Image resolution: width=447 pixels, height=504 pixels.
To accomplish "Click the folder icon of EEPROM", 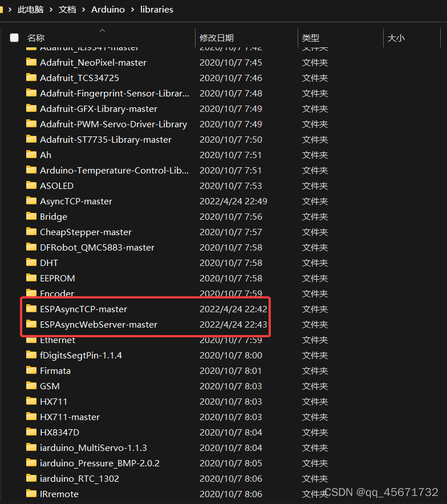I will coord(31,278).
